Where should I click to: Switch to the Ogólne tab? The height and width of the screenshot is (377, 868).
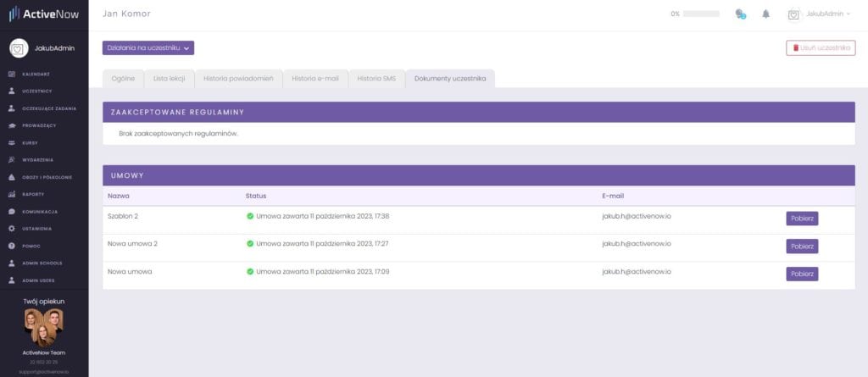pos(122,79)
